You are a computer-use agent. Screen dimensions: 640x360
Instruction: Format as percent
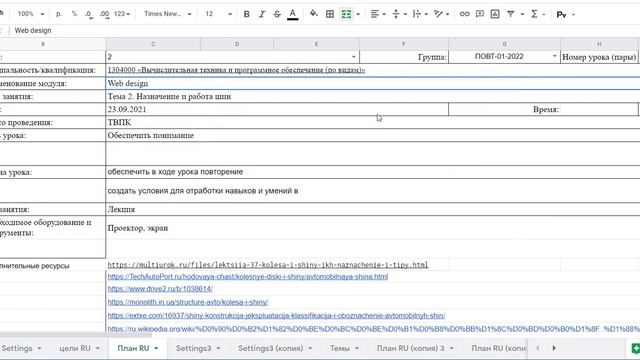[74, 14]
